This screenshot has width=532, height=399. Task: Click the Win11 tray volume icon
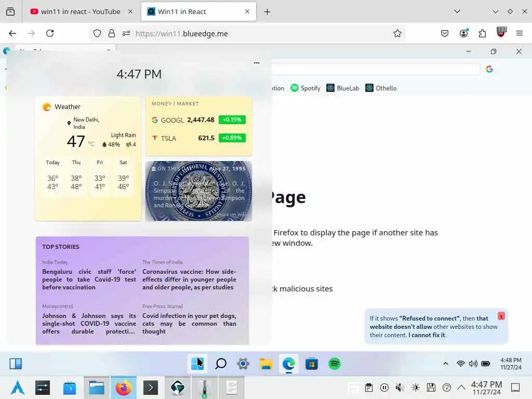tap(473, 364)
